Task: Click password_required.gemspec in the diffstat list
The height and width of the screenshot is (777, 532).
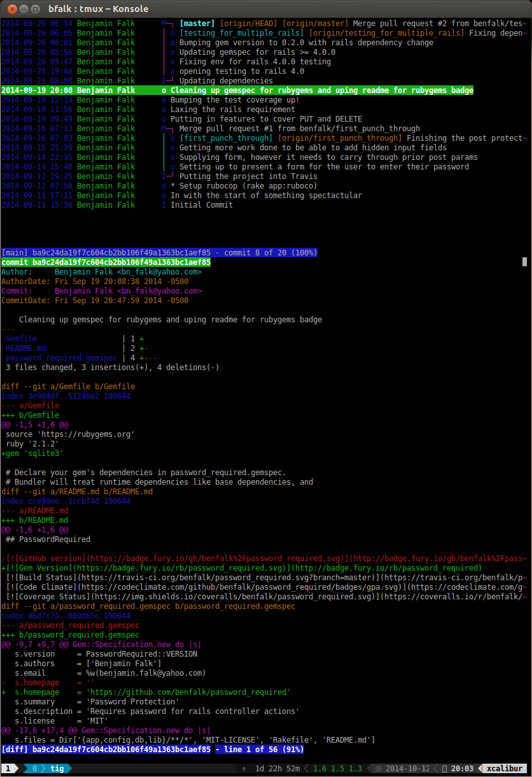Action: [61, 358]
